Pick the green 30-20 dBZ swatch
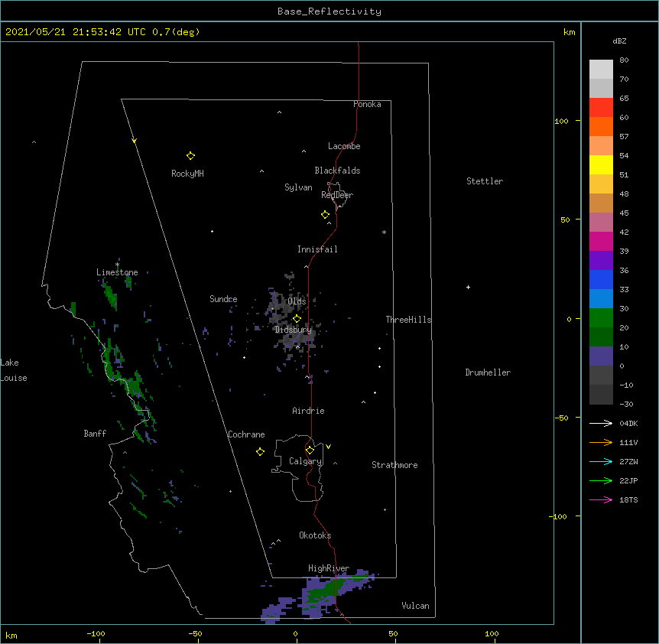This screenshot has height=644, width=659. (x=601, y=318)
